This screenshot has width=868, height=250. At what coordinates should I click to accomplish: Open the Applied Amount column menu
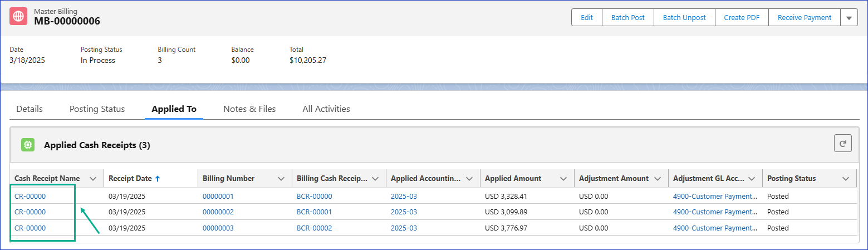tap(563, 179)
